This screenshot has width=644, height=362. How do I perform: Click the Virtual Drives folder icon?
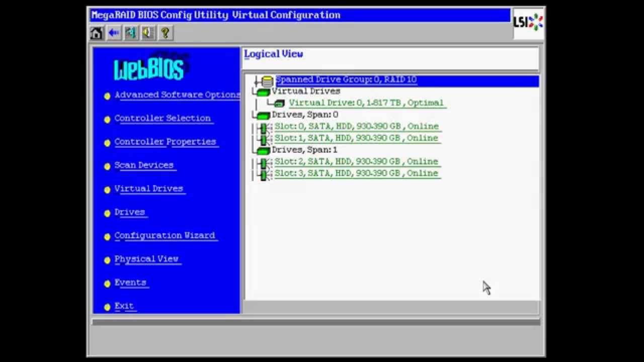coord(263,93)
